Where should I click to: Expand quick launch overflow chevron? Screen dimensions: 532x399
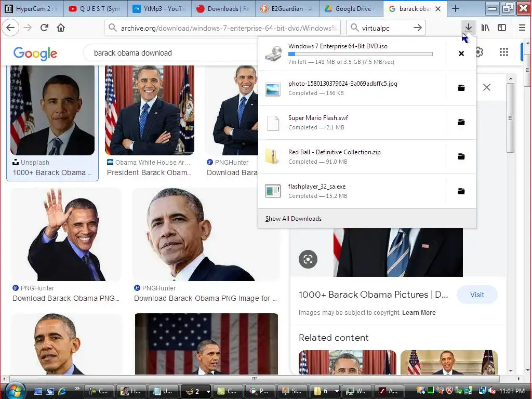pos(77,389)
